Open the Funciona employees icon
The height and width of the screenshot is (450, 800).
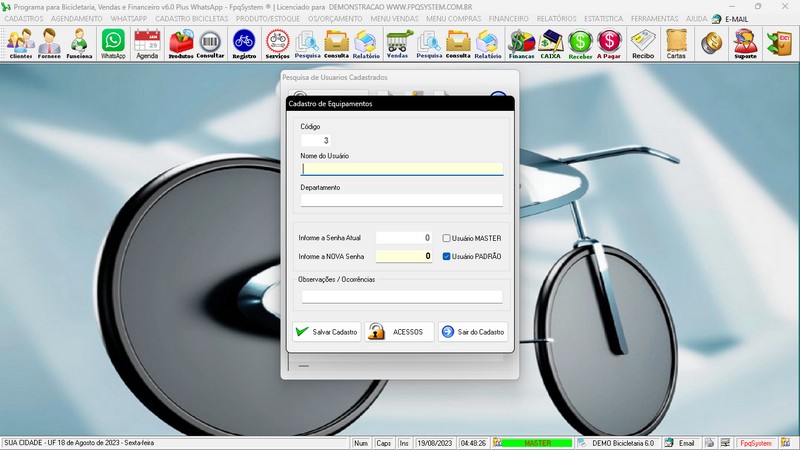79,44
